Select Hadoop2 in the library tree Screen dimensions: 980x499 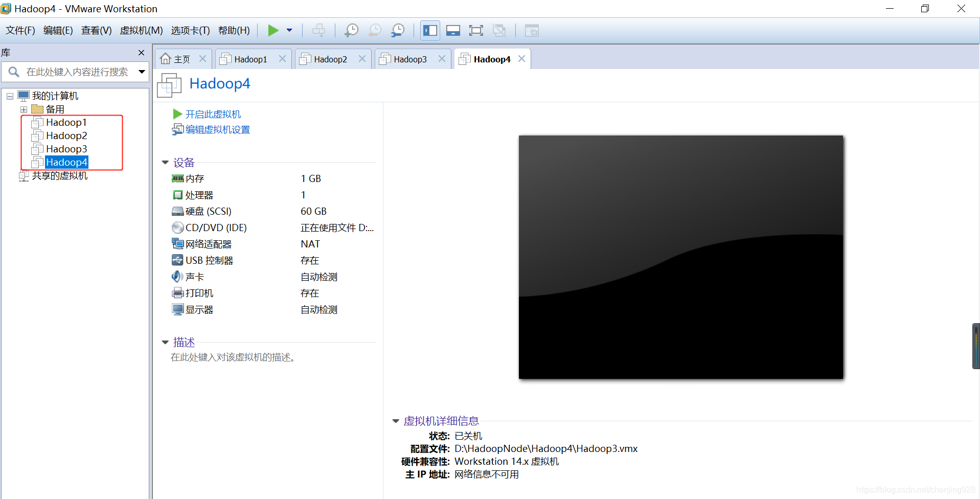(66, 135)
